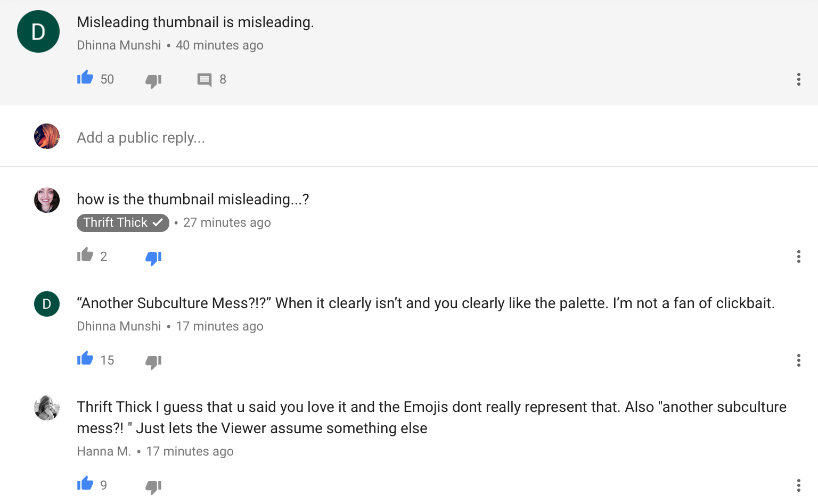Viewport: 818px width, 504px height.
Task: Dislike the "Another Subculture Mess" reply
Action: click(153, 362)
